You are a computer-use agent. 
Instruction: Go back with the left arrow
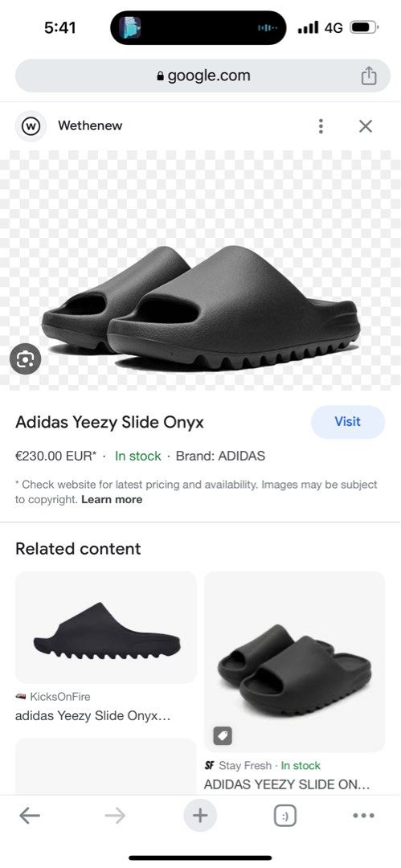pos(30,816)
